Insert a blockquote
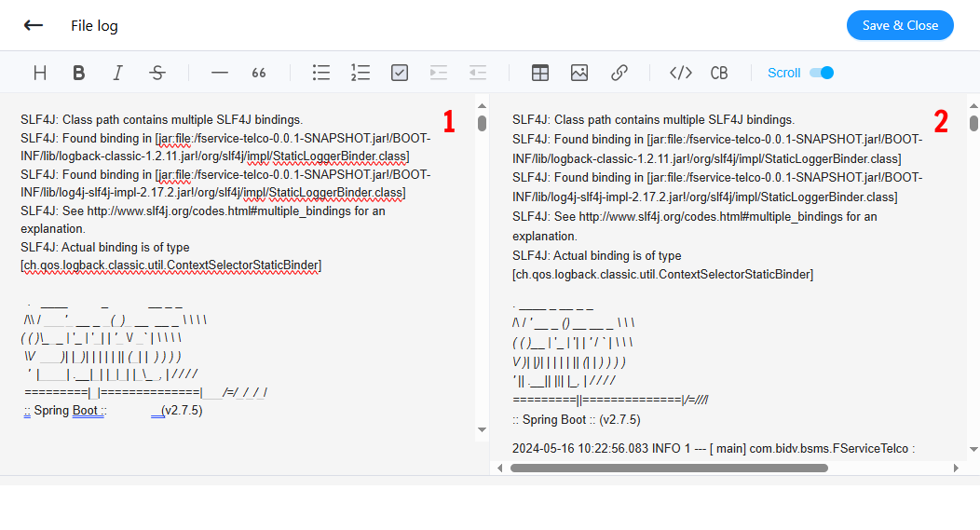980x530 pixels. (259, 74)
